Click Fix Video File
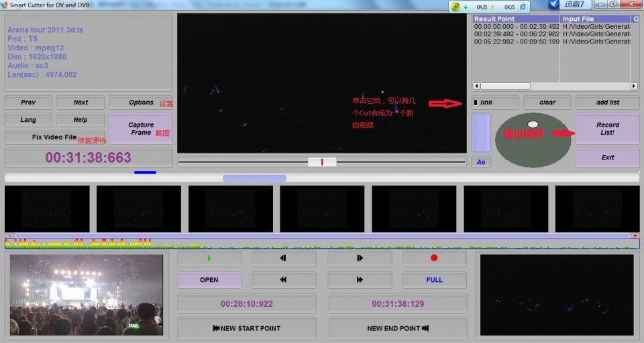This screenshot has height=343, width=644. [x=54, y=137]
